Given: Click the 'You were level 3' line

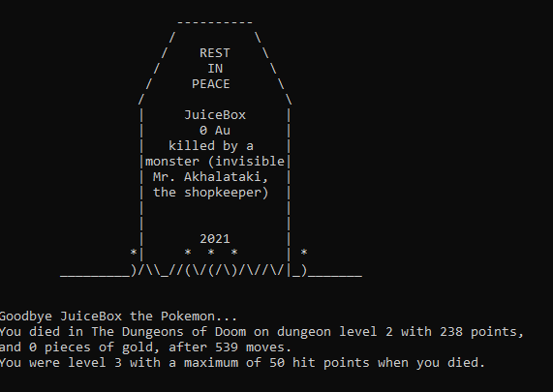Looking at the screenshot, I should (x=242, y=363).
